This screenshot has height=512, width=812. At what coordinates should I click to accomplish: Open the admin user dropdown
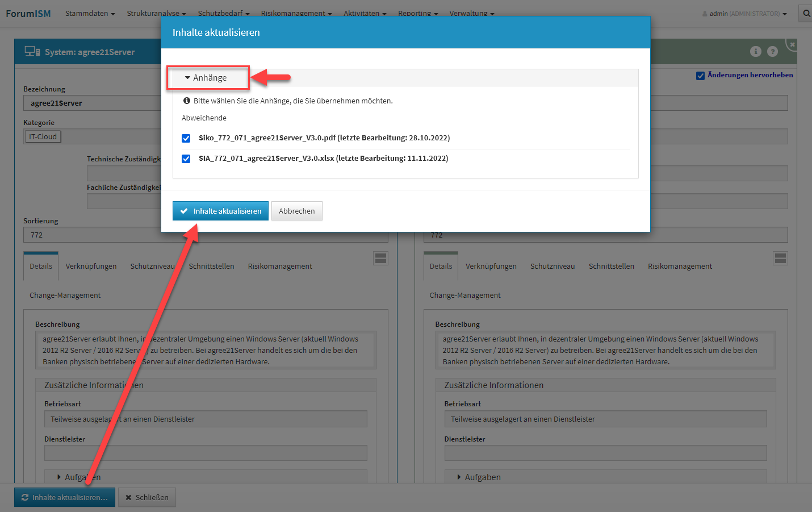[x=744, y=14]
